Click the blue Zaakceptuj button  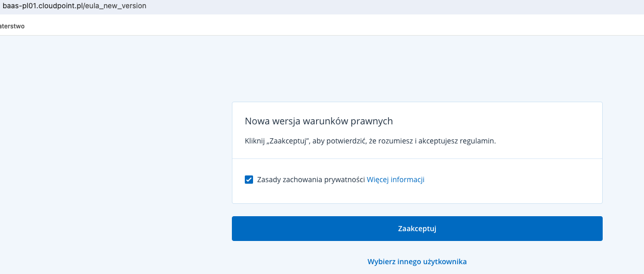tap(417, 229)
